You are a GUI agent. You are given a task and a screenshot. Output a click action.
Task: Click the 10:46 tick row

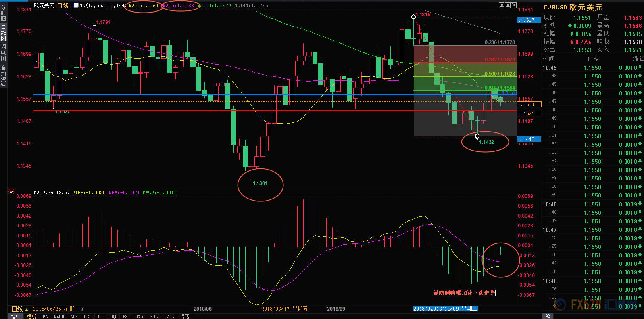(593, 204)
